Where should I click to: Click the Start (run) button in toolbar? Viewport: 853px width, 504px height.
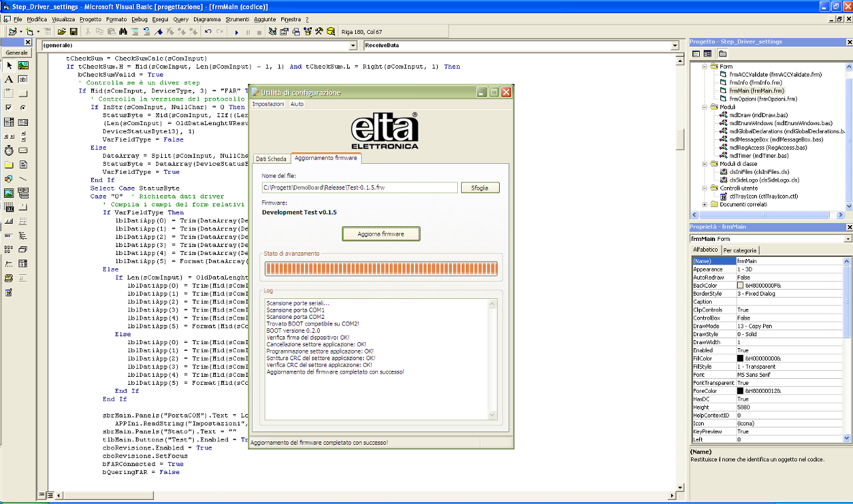[237, 31]
